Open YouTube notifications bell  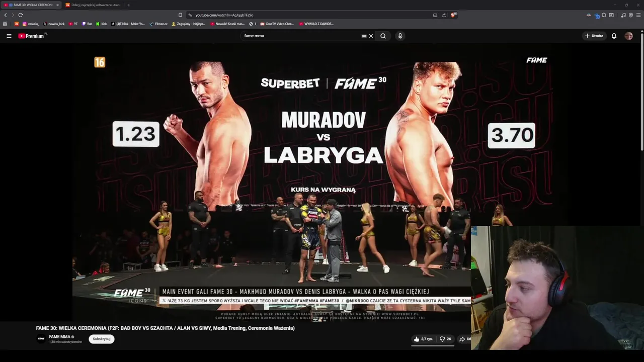[x=614, y=36]
